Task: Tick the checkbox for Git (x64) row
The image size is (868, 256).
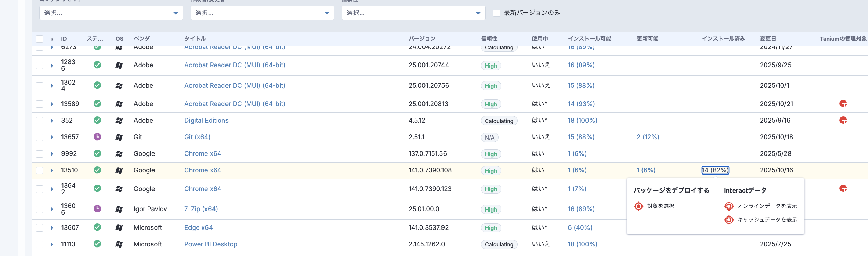Action: [x=40, y=137]
